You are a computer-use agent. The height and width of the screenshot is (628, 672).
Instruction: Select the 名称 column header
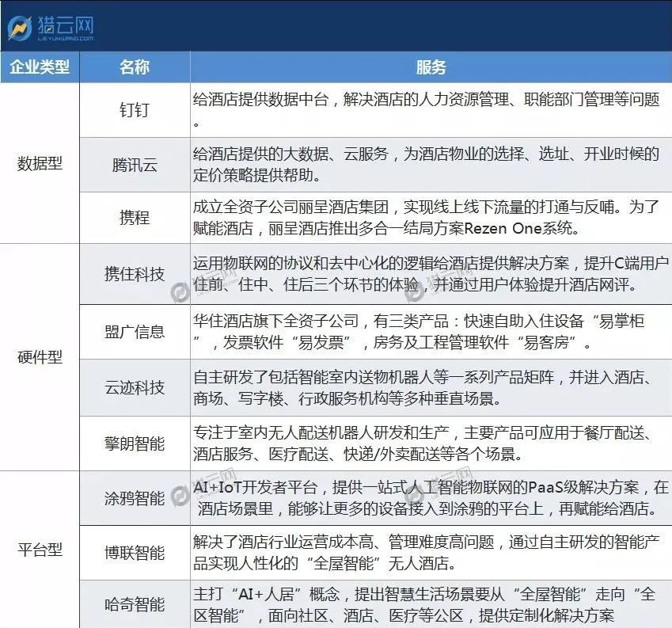[x=135, y=67]
